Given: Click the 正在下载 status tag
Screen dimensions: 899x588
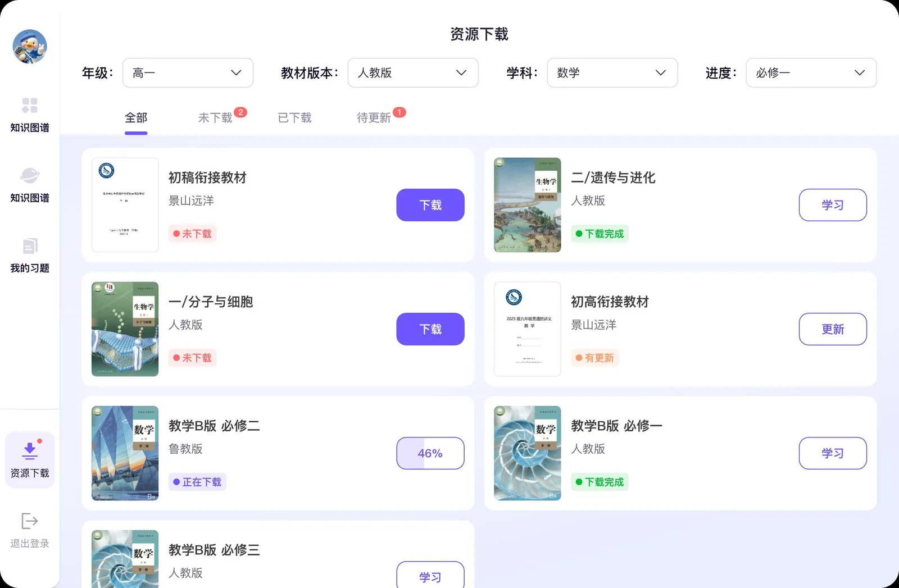Looking at the screenshot, I should 197,482.
